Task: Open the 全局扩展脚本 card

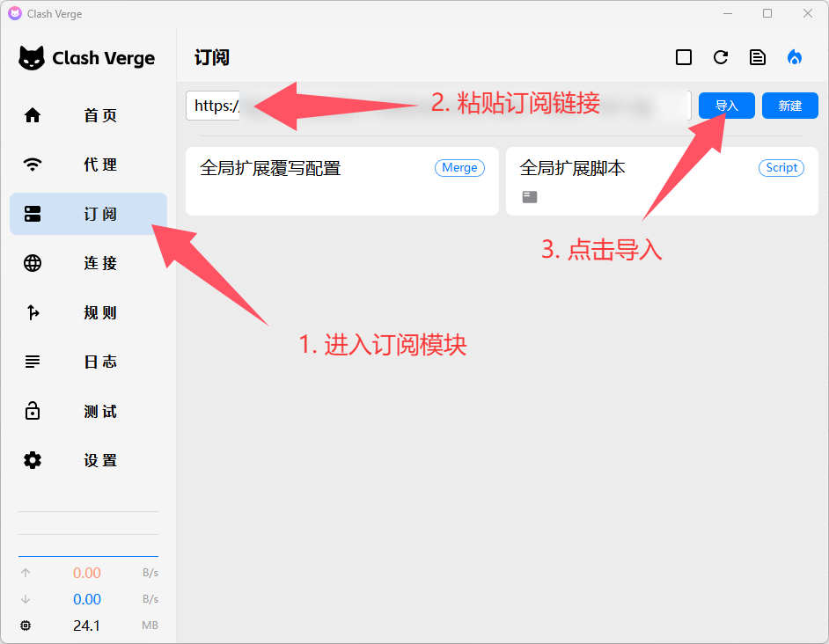Action: coord(662,181)
